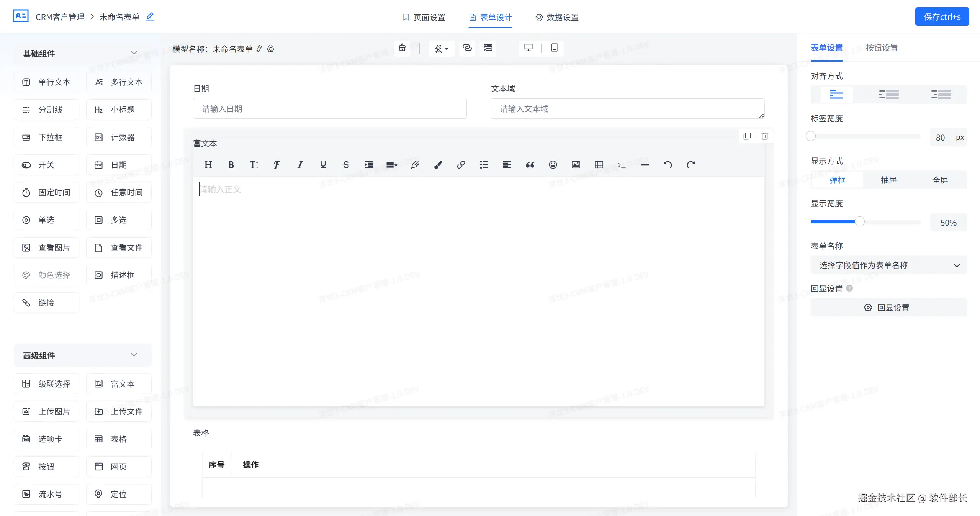Click the 回显设置 button
Viewport: 980px width, 516px height.
(888, 308)
